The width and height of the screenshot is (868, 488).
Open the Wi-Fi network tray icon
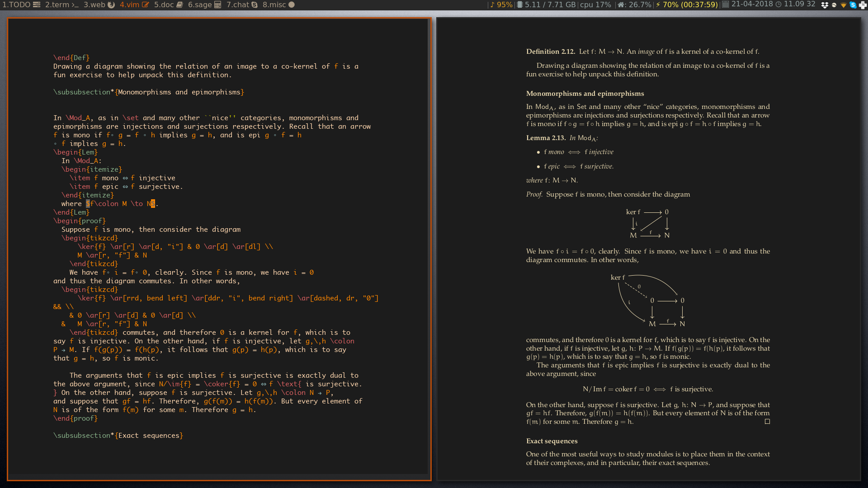[844, 5]
